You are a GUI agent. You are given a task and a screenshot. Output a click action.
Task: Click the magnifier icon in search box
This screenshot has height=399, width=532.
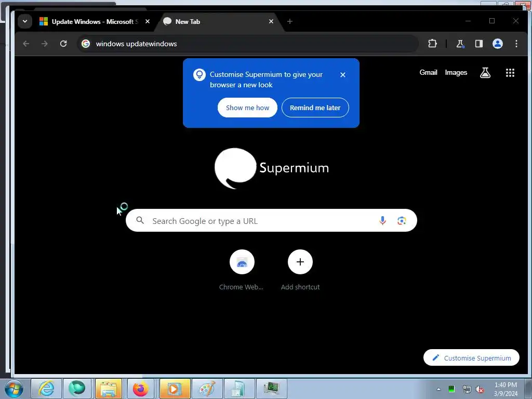tap(140, 220)
